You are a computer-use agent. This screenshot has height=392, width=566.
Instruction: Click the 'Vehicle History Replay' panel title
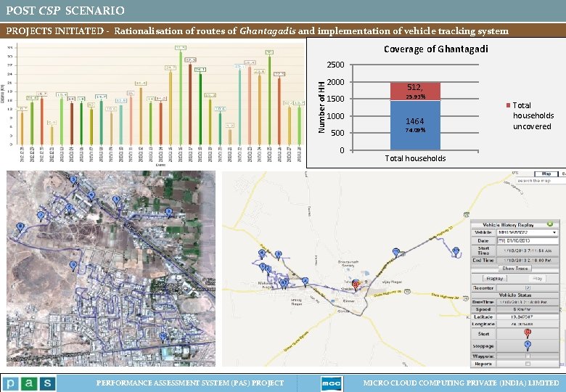point(508,224)
